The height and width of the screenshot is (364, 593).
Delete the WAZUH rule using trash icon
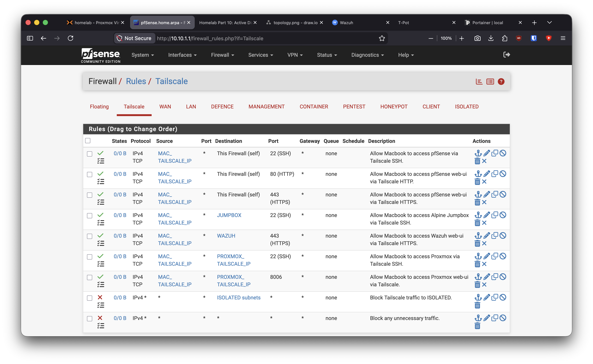(477, 243)
